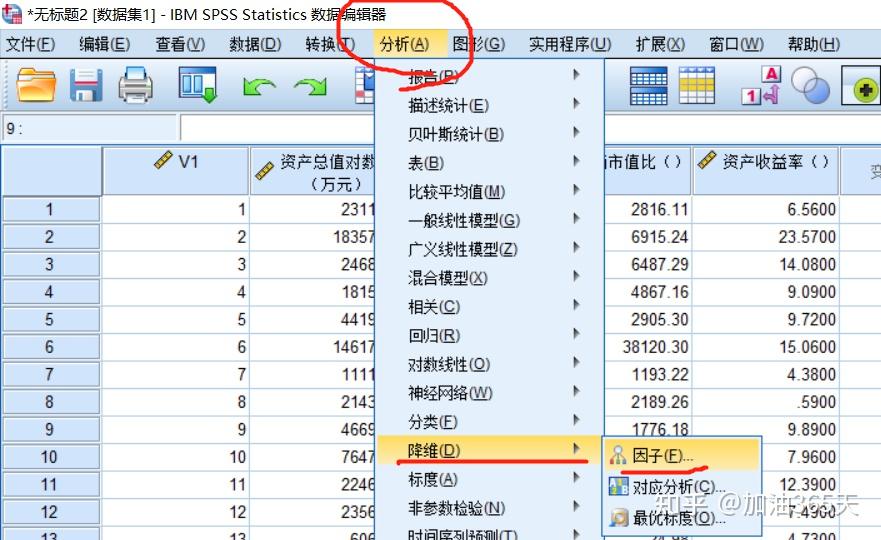Screen dimensions: 881x540
Task: Click the Optimal Scaling submenu icon
Action: [x=619, y=517]
